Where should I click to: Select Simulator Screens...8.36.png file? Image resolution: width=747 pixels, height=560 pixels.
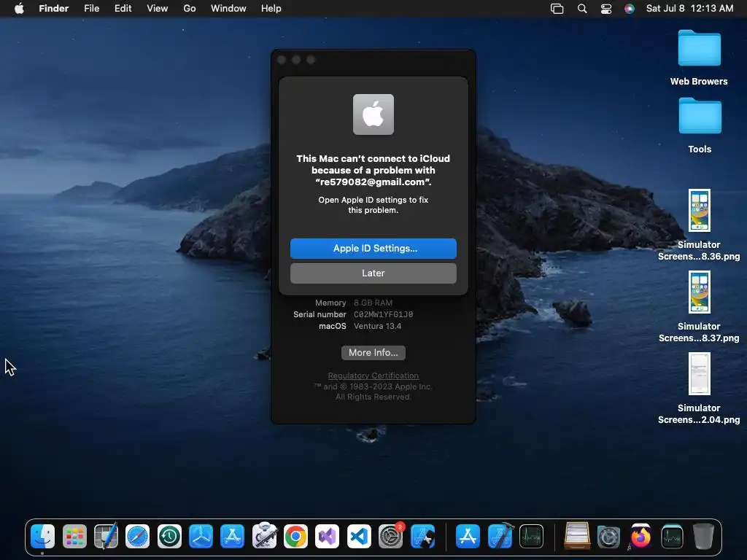[699, 225]
